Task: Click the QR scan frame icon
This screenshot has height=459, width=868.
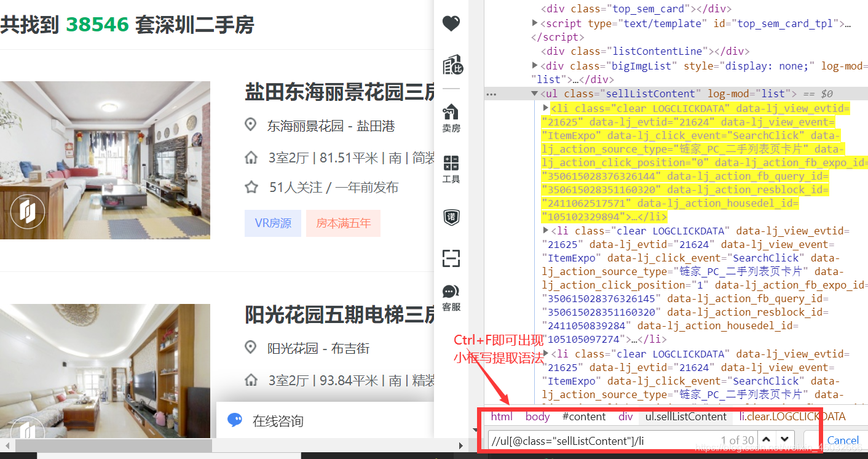Action: pyautogui.click(x=451, y=258)
